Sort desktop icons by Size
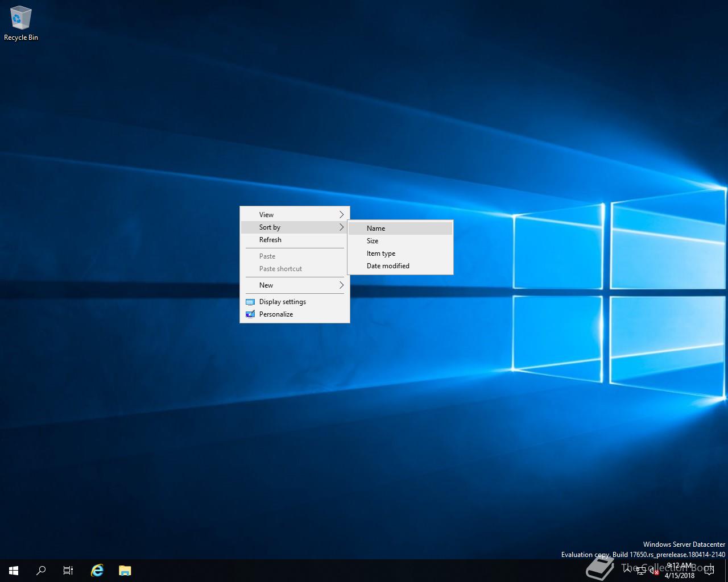 pyautogui.click(x=400, y=241)
